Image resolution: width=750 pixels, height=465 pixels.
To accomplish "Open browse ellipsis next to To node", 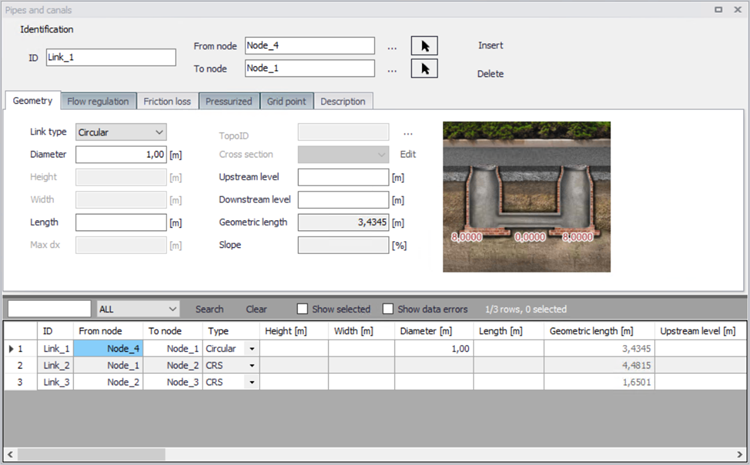I will click(392, 70).
